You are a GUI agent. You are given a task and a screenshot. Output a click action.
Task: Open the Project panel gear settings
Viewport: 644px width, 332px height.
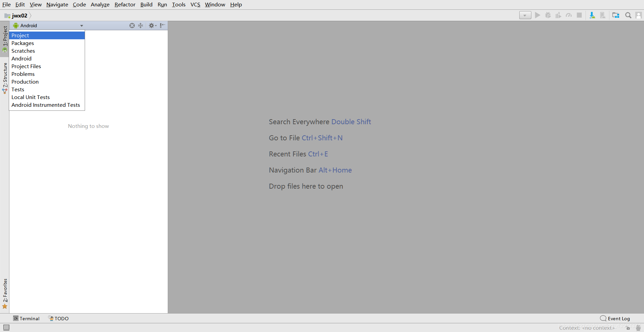tap(152, 26)
